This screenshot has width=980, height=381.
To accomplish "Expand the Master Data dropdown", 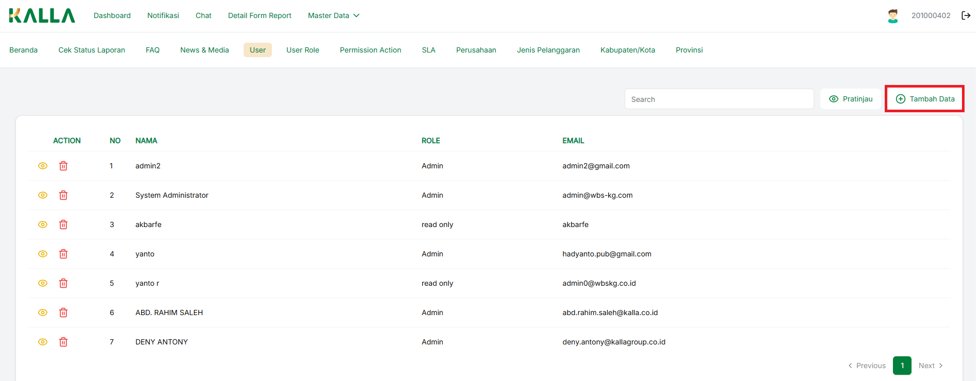I will [333, 15].
